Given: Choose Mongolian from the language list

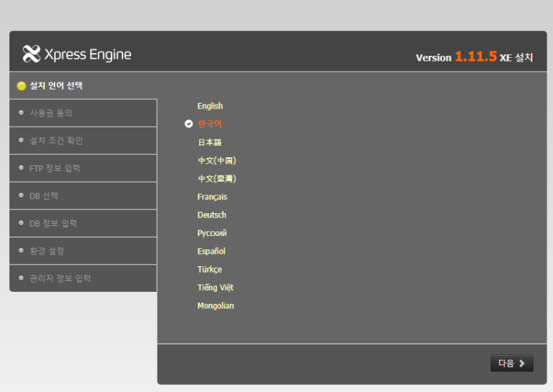Looking at the screenshot, I should click(215, 305).
